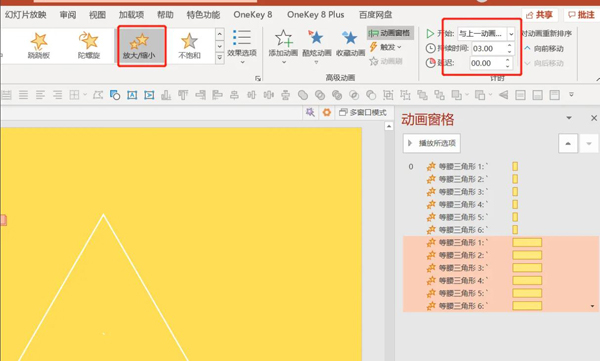Switch to the OneKey 8 Plus tab
This screenshot has height=361, width=600.
(x=315, y=15)
